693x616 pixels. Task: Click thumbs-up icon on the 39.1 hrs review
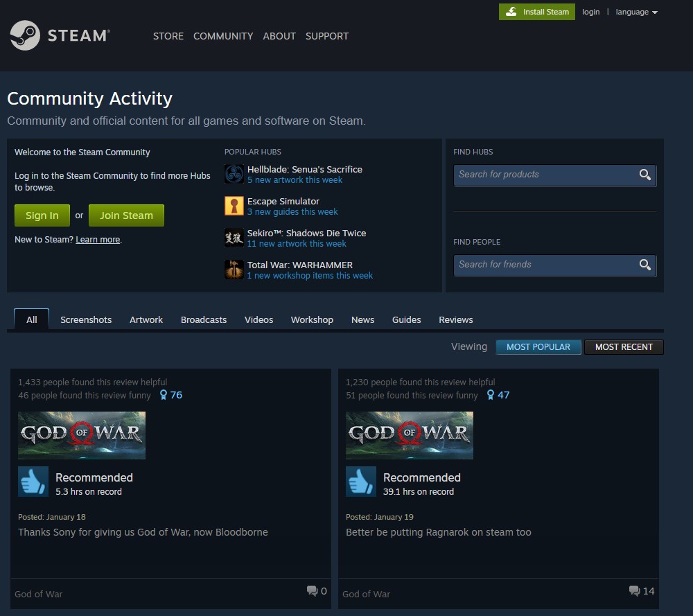click(360, 482)
